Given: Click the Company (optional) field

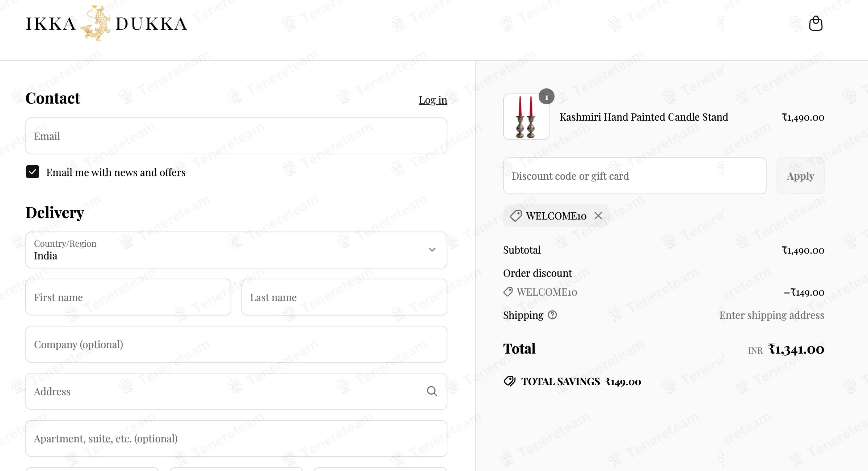Looking at the screenshot, I should pos(236,344).
